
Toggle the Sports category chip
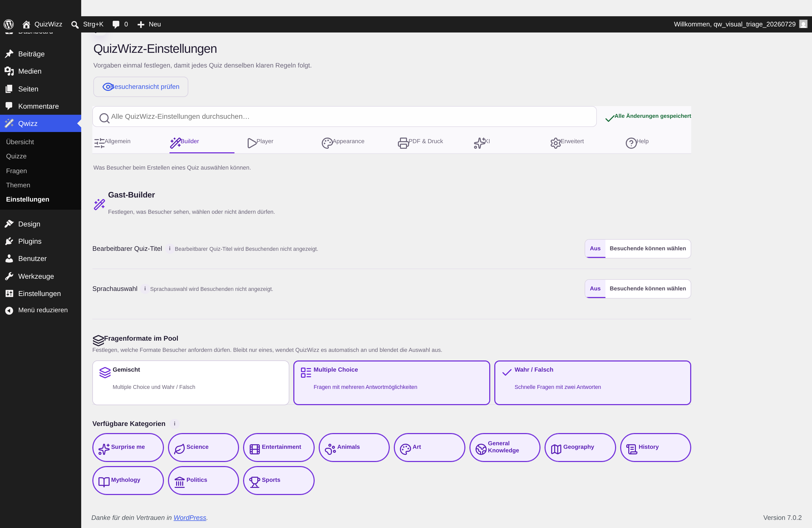pos(279,481)
